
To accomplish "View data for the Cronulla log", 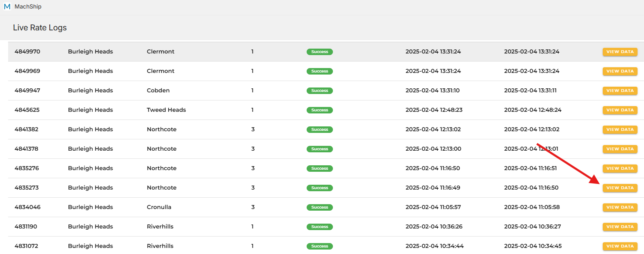I will coord(620,207).
